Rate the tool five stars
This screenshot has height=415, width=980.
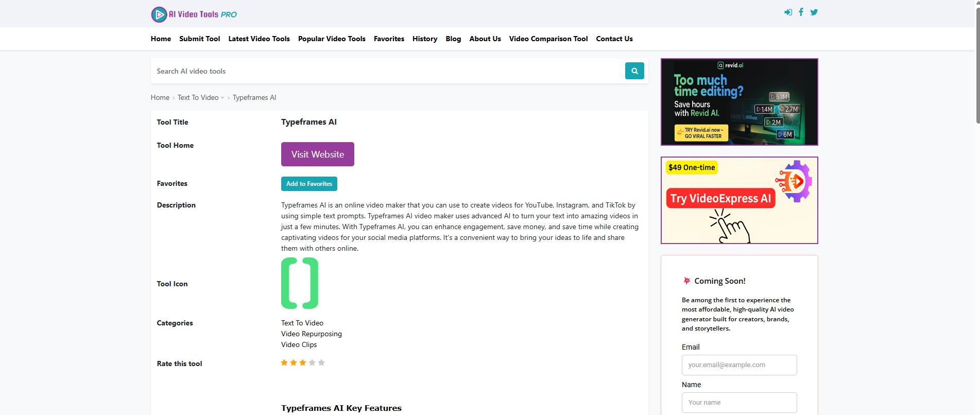click(321, 362)
